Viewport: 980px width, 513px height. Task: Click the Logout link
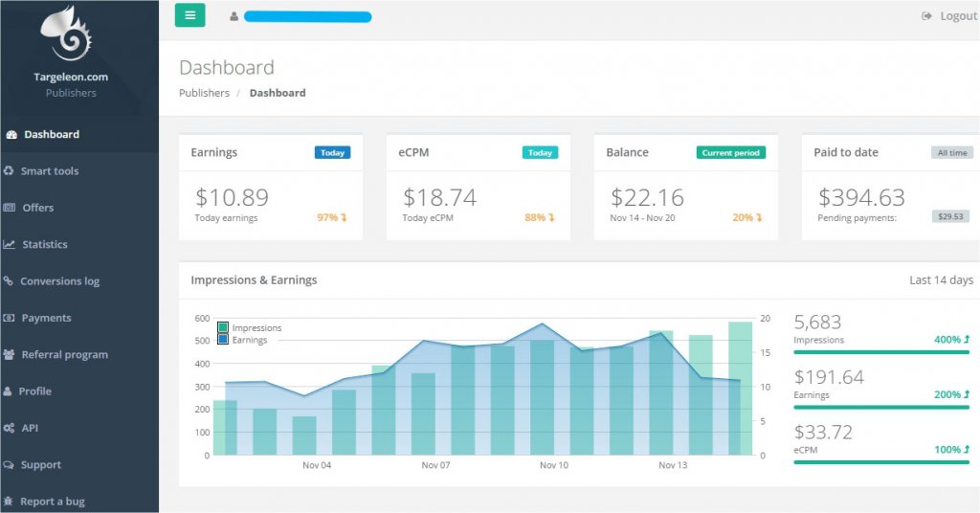[x=949, y=16]
